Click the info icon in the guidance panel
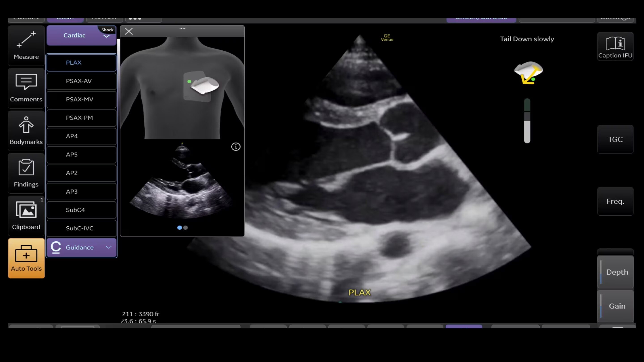Screen dimensions: 644x362 coord(235,147)
